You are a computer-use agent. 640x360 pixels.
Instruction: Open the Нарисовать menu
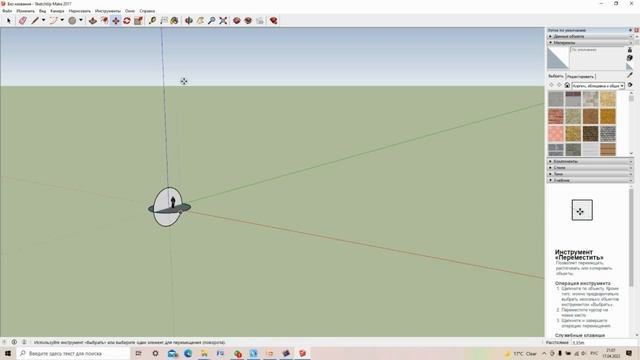pos(80,11)
